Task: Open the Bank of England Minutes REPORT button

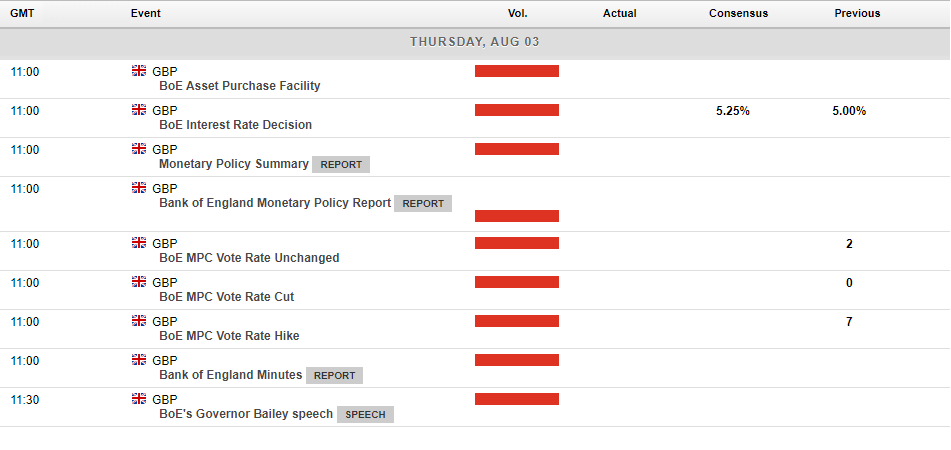Action: pyautogui.click(x=334, y=376)
